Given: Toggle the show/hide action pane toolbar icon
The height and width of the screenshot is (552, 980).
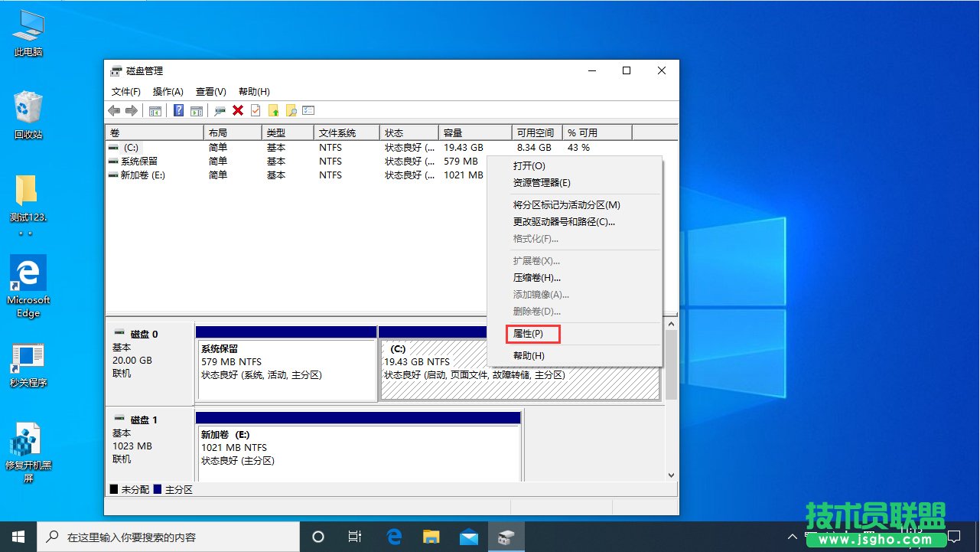Looking at the screenshot, I should pos(197,109).
